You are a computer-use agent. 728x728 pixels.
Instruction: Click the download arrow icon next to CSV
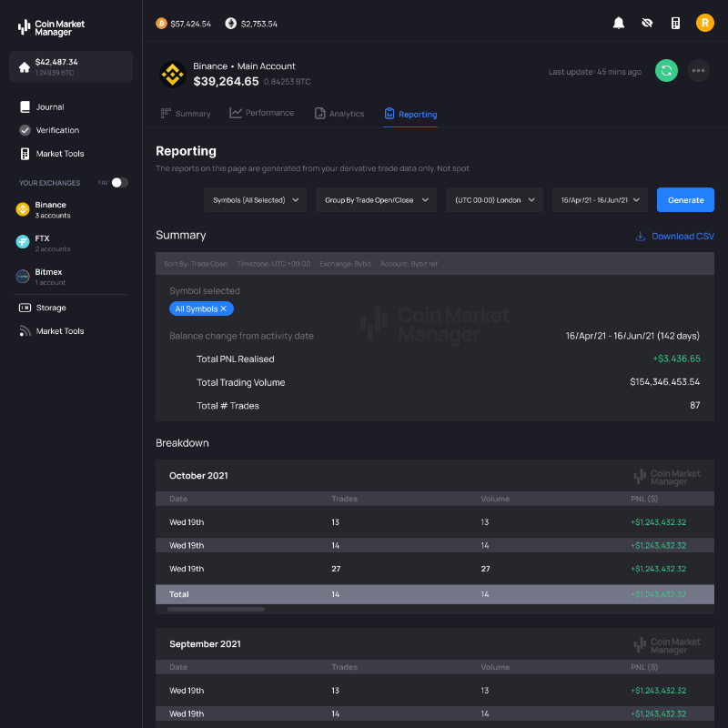click(641, 237)
